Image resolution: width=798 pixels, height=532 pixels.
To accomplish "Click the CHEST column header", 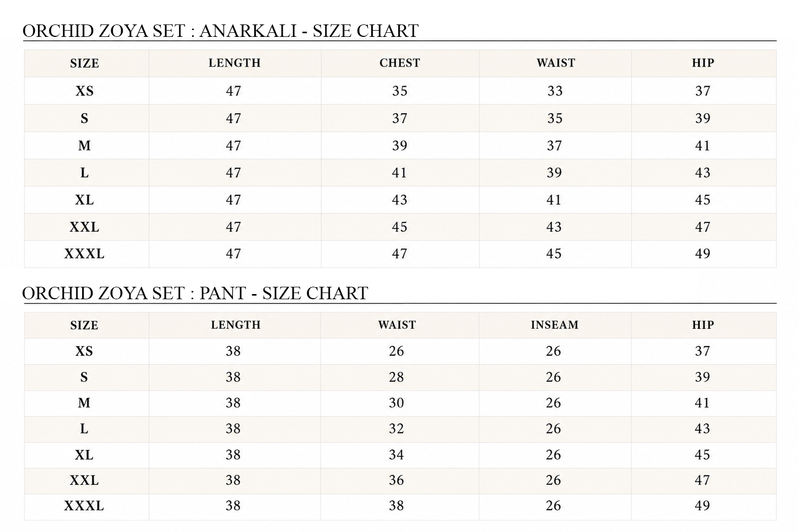I will click(399, 63).
